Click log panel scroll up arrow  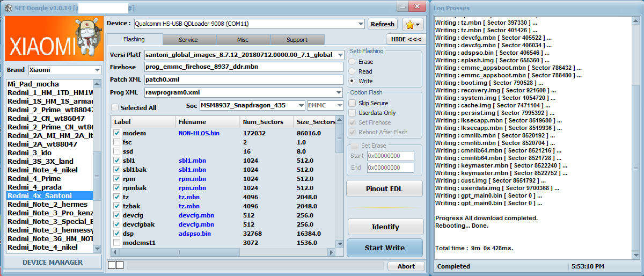point(637,20)
